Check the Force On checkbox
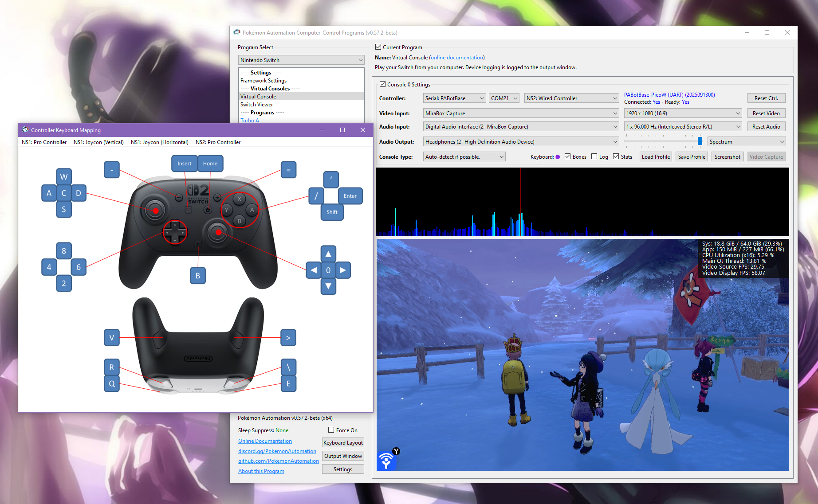Viewport: 818px width, 504px height. tap(331, 430)
